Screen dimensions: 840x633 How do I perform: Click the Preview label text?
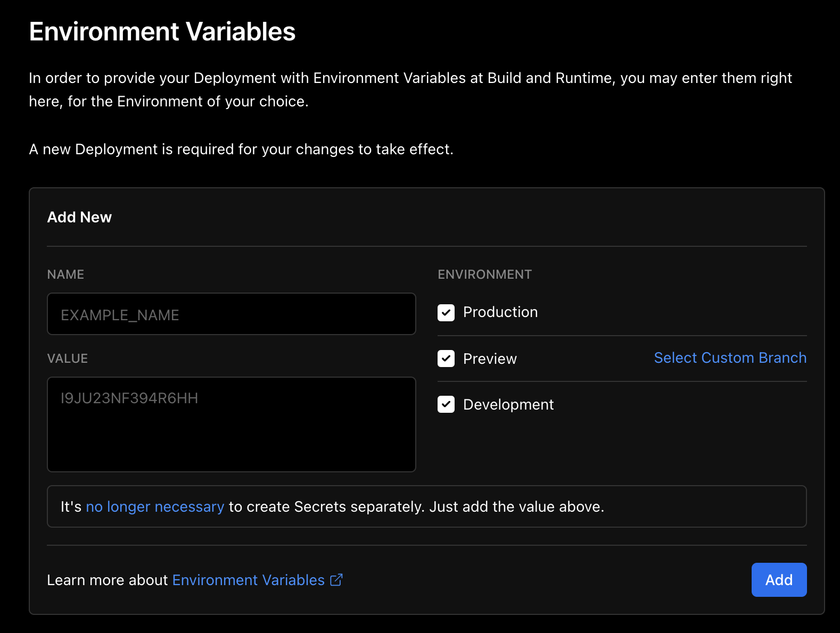[x=490, y=359]
